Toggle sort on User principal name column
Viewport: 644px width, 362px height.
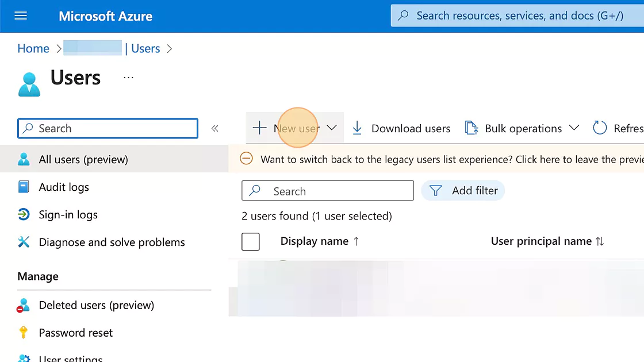pos(540,241)
